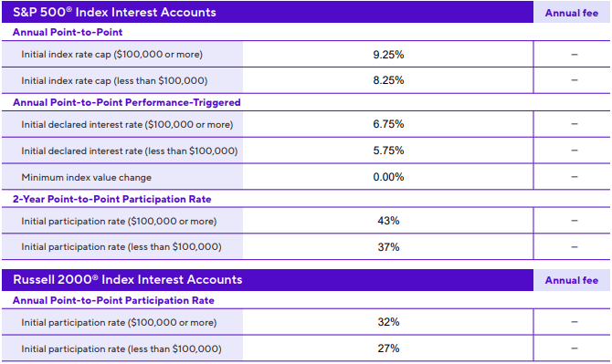Click the 27% Russell participation rate
The height and width of the screenshot is (364, 612).
(388, 348)
